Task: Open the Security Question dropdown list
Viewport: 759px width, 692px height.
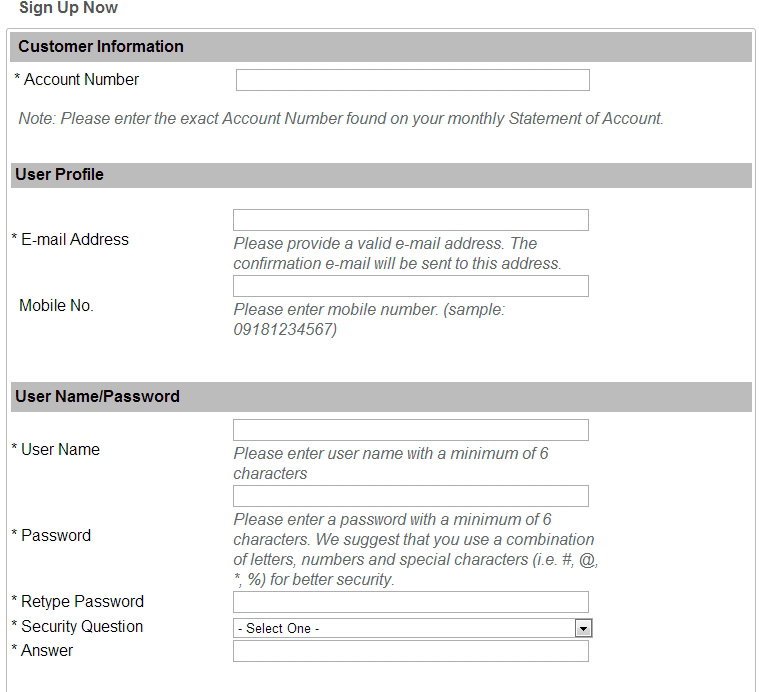Action: (404, 628)
